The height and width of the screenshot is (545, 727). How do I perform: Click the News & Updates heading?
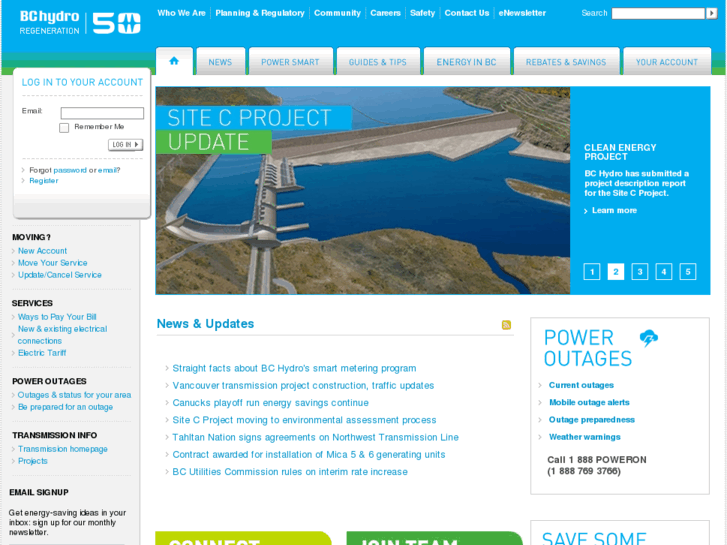(x=205, y=324)
